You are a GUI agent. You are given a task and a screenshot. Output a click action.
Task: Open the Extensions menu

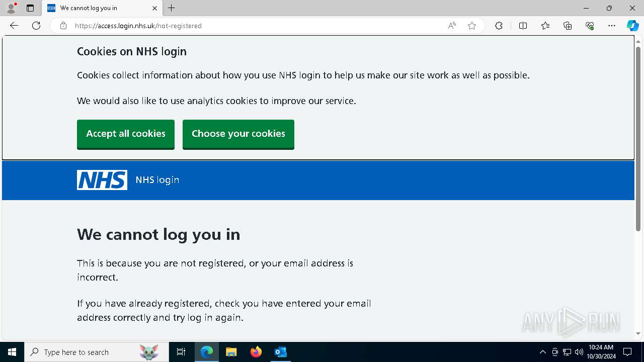tap(499, 26)
